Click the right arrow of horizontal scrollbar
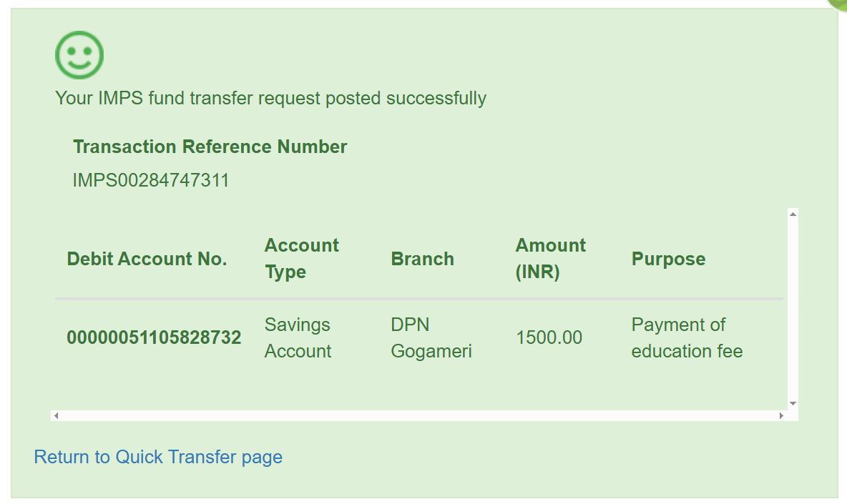Image resolution: width=847 pixels, height=504 pixels. [x=780, y=415]
